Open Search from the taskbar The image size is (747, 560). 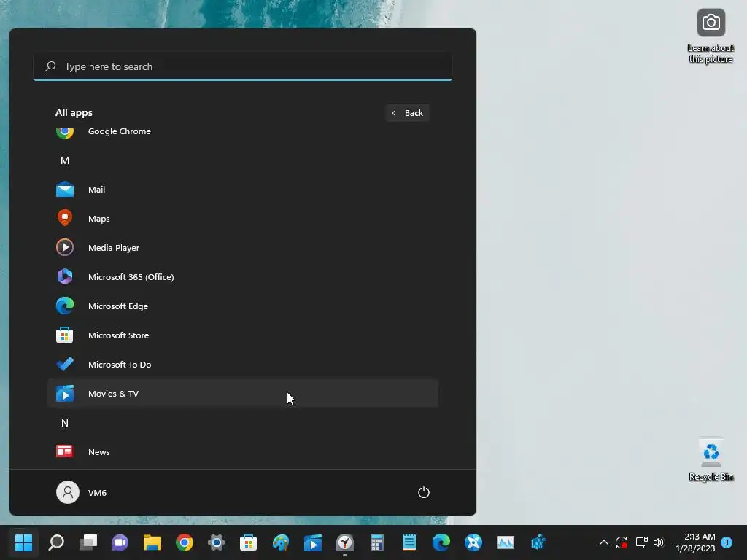tap(56, 542)
